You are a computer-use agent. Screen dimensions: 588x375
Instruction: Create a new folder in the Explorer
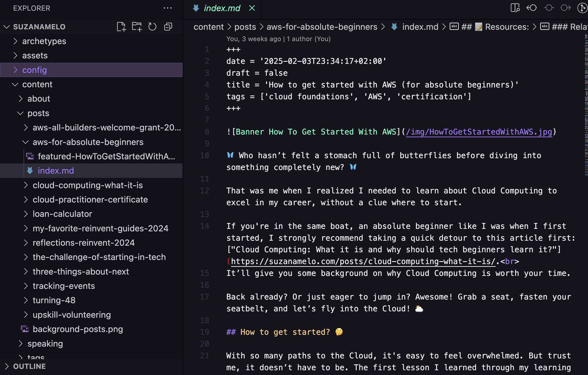[x=137, y=27]
